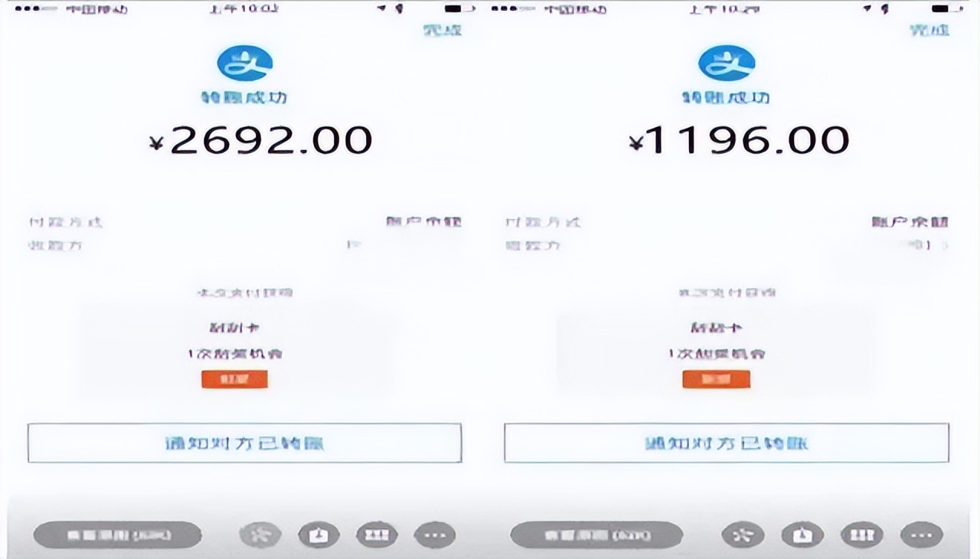980x559 pixels.
Task: Click the 查看原图 pill in the right bottom bar
Action: (596, 534)
